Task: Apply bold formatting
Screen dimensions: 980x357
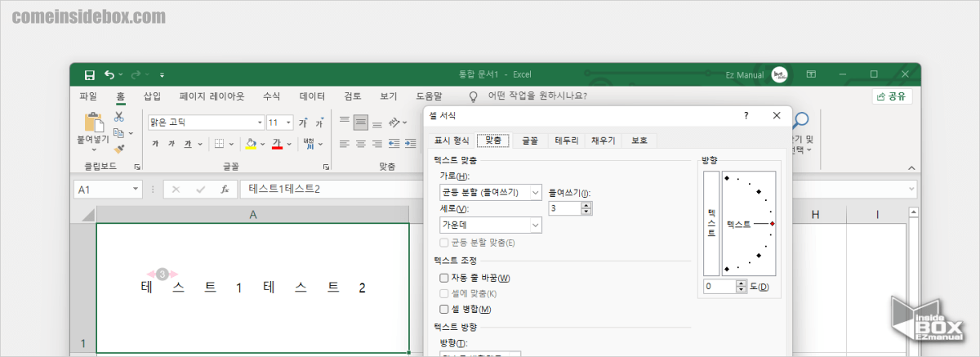Action: pos(155,144)
